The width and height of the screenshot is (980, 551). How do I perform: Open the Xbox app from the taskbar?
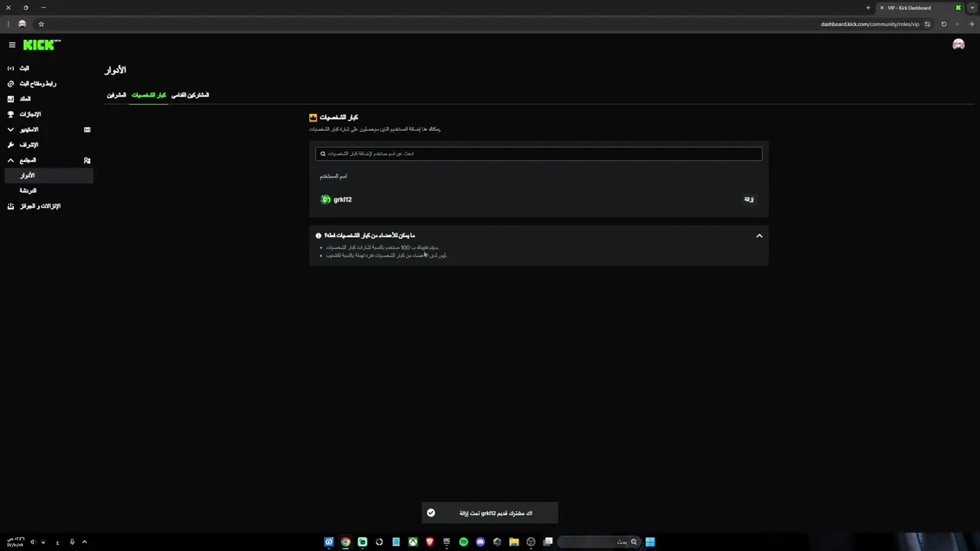click(413, 542)
